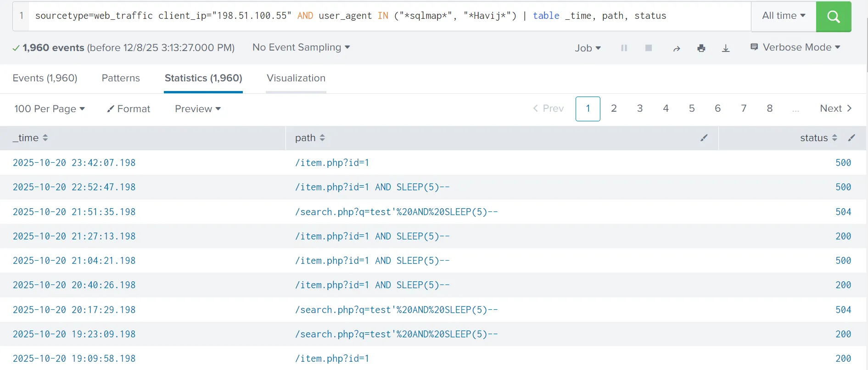Sort by the _time column
This screenshot has width=868, height=370.
[x=30, y=138]
